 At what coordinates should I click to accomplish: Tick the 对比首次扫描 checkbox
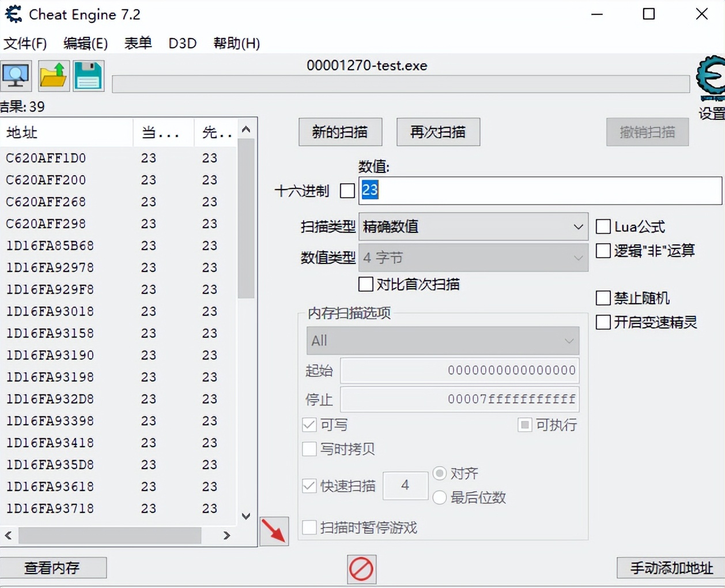click(x=366, y=284)
